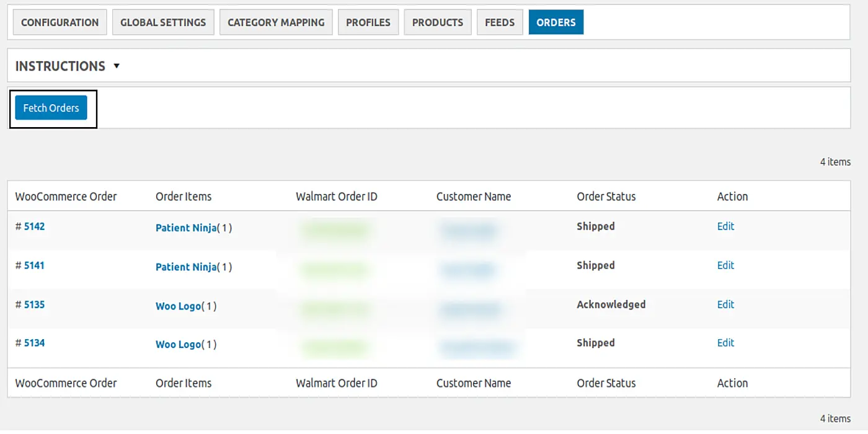Edit order #5142 using its Edit link
This screenshot has width=868, height=434.
pyautogui.click(x=725, y=226)
